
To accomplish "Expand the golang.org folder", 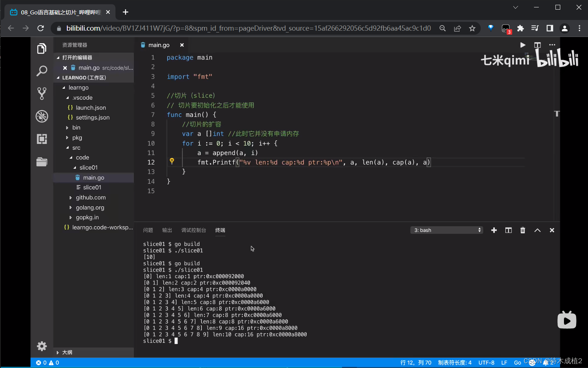I will coord(71,208).
